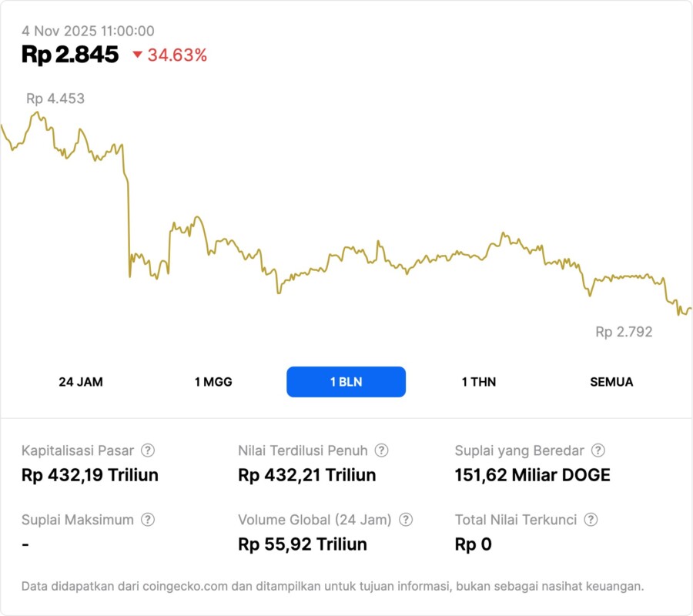The image size is (693, 616).
Task: Click the Rp 4.453 high price label
Action: 55,99
